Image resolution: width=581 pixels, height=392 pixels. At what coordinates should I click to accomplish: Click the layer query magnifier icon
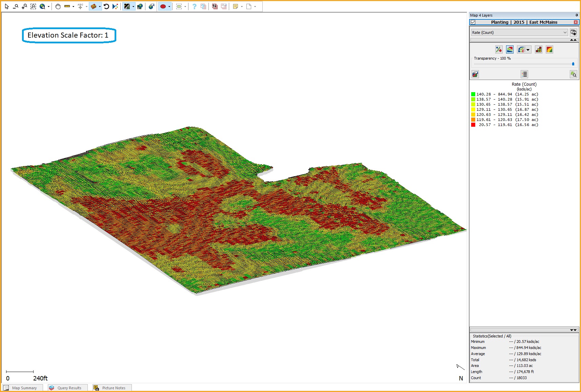(574, 74)
